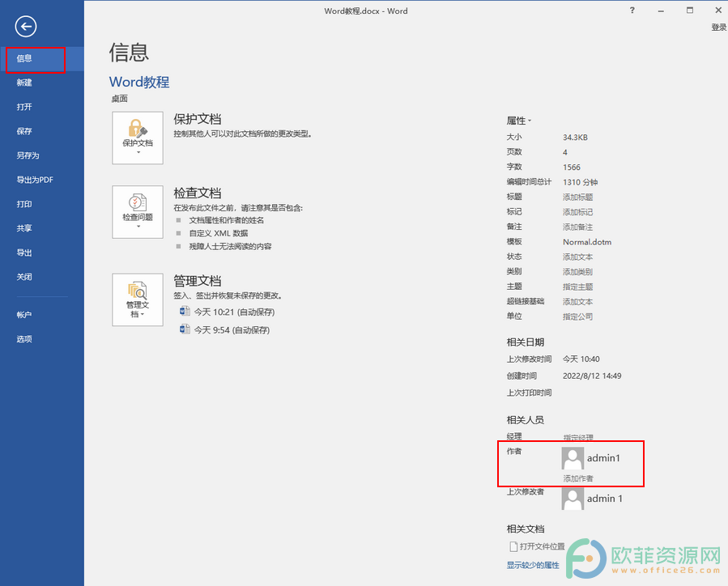Click the help question mark icon
Screen dimensions: 728x586
tap(632, 11)
